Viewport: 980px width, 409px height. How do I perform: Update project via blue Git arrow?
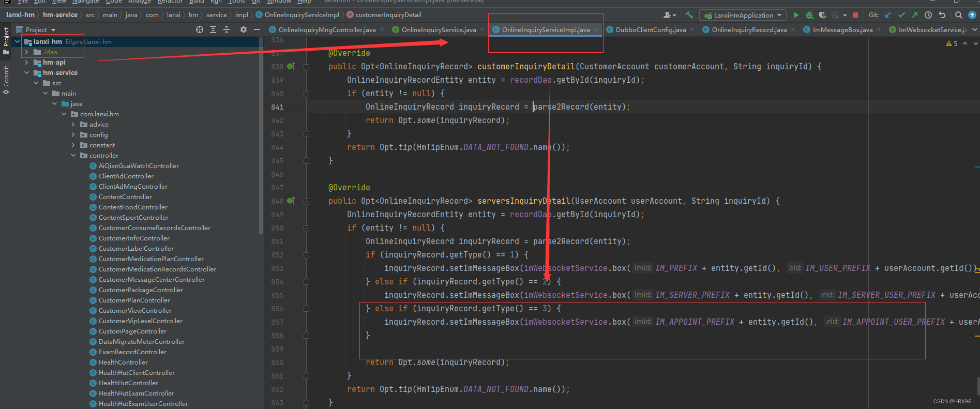pos(888,15)
